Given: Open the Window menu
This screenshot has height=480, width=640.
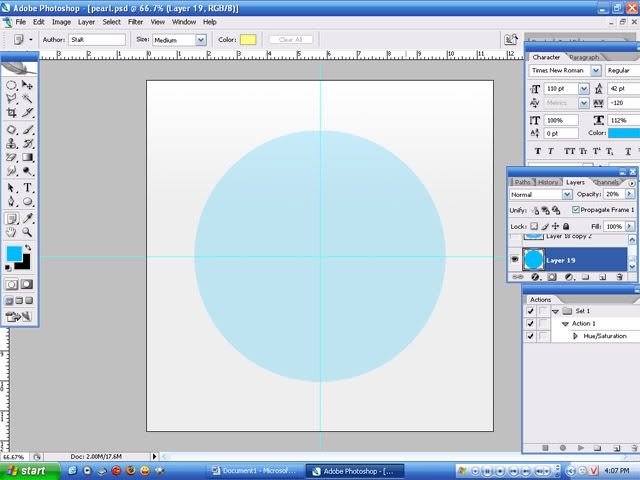Looking at the screenshot, I should [184, 22].
